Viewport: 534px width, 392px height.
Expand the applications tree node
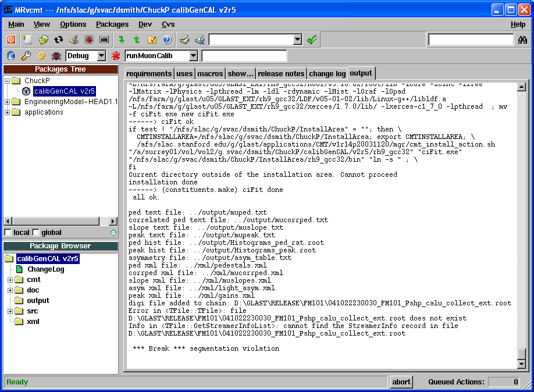[7, 112]
